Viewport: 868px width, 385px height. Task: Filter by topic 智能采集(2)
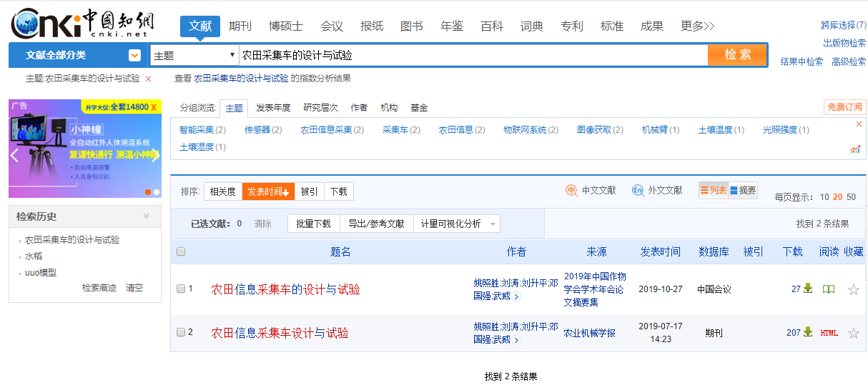point(202,130)
